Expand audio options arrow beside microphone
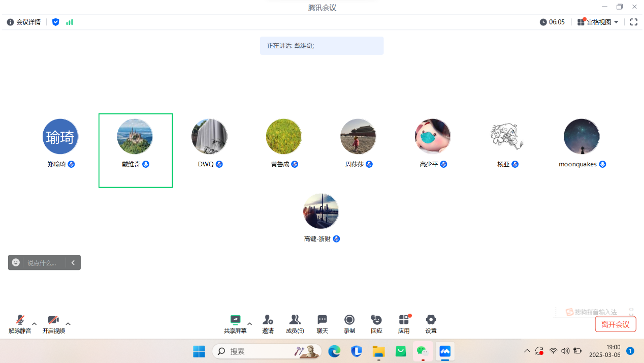 tap(35, 324)
